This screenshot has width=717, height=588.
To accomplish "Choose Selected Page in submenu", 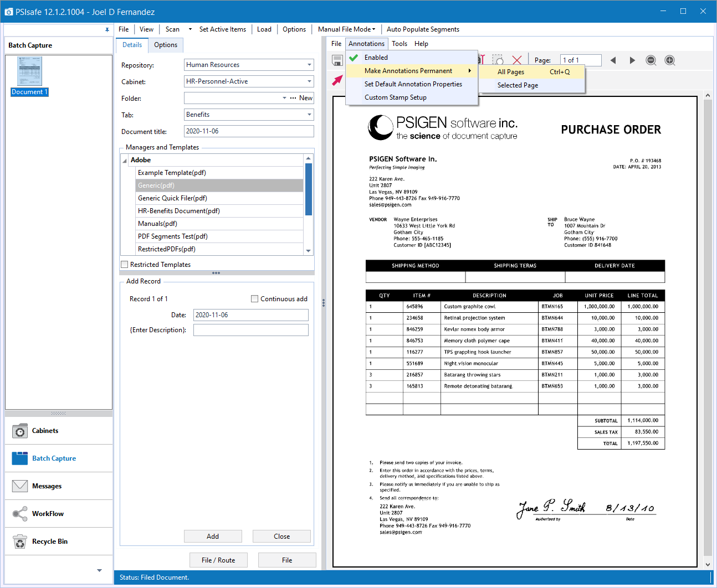I will [x=532, y=85].
